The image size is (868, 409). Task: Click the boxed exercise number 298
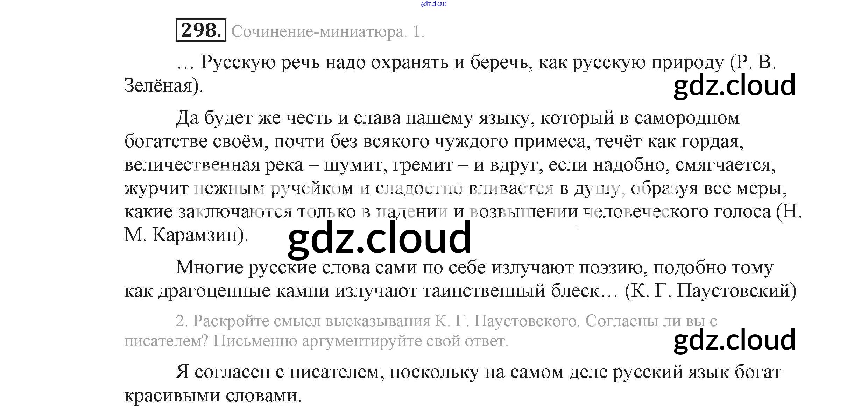201,30
